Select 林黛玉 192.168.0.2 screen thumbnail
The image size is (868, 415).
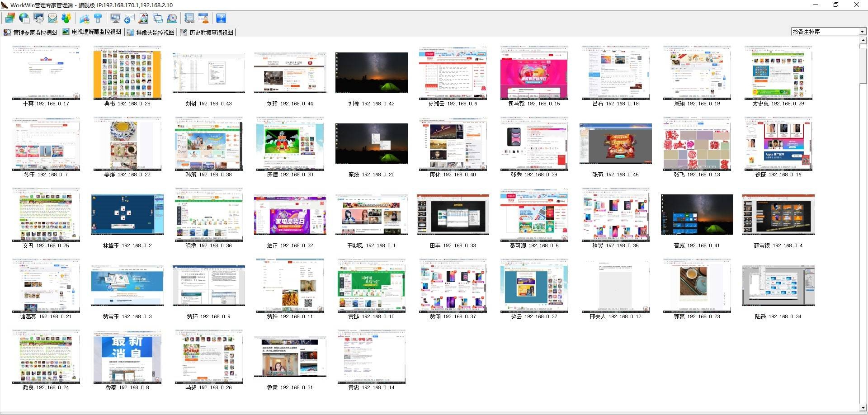pyautogui.click(x=127, y=215)
